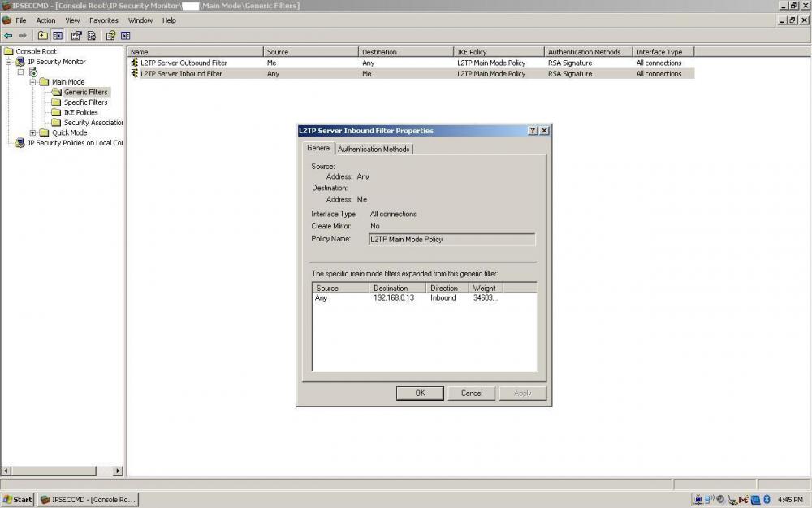Click Cancel in the properties dialog

(x=471, y=393)
